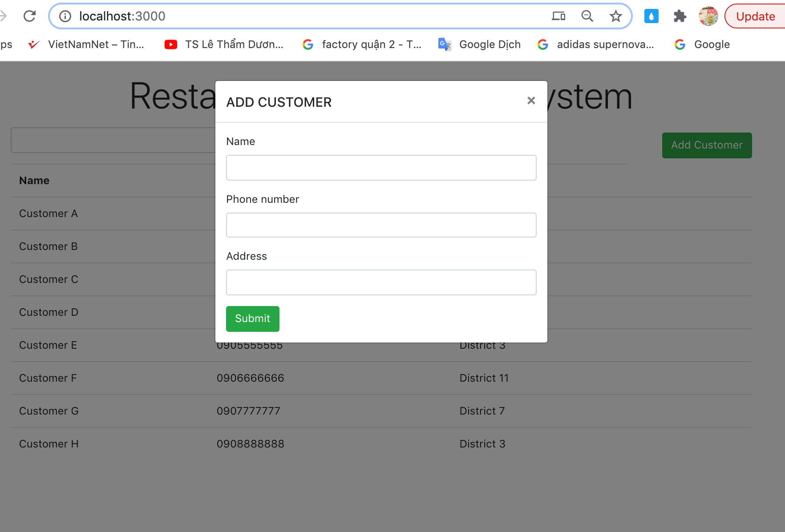Open the Chrome profile avatar
This screenshot has width=785, height=532.
coord(708,16)
